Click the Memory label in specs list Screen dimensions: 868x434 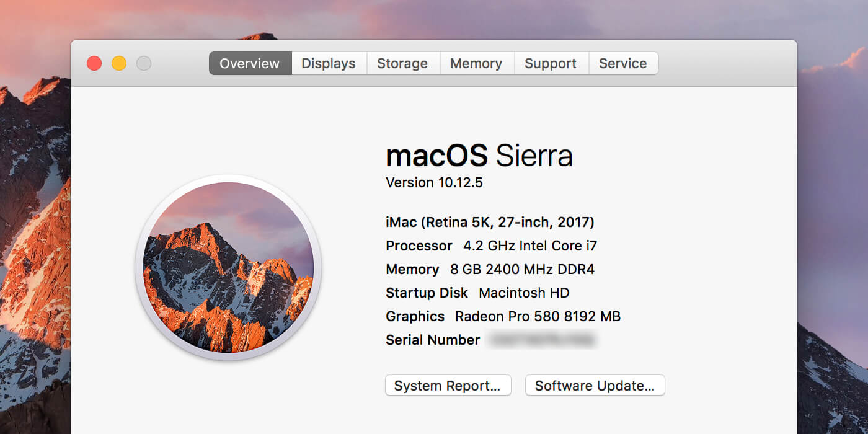[x=412, y=269]
